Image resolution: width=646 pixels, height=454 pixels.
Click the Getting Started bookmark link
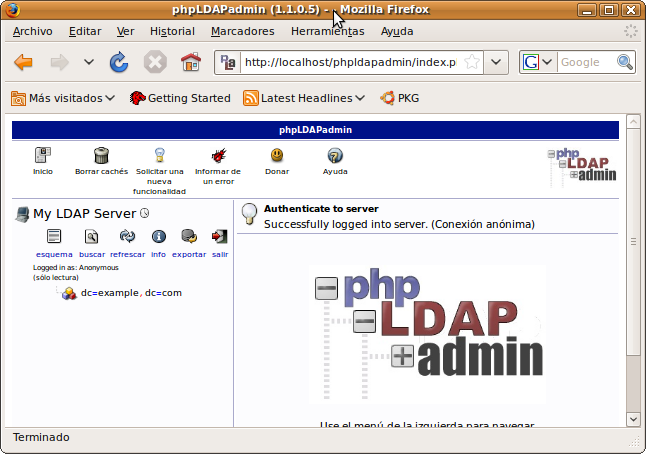181,98
